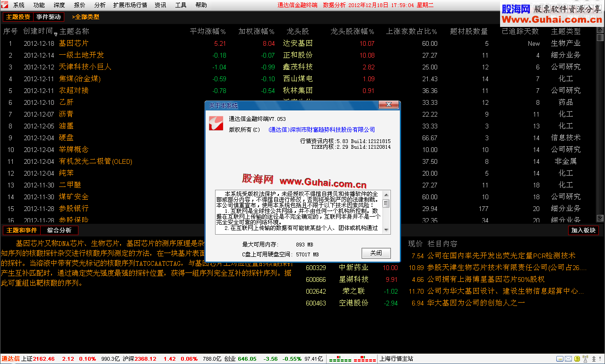Open the 帮助 menu
The height and width of the screenshot is (364, 605).
pos(201,5)
